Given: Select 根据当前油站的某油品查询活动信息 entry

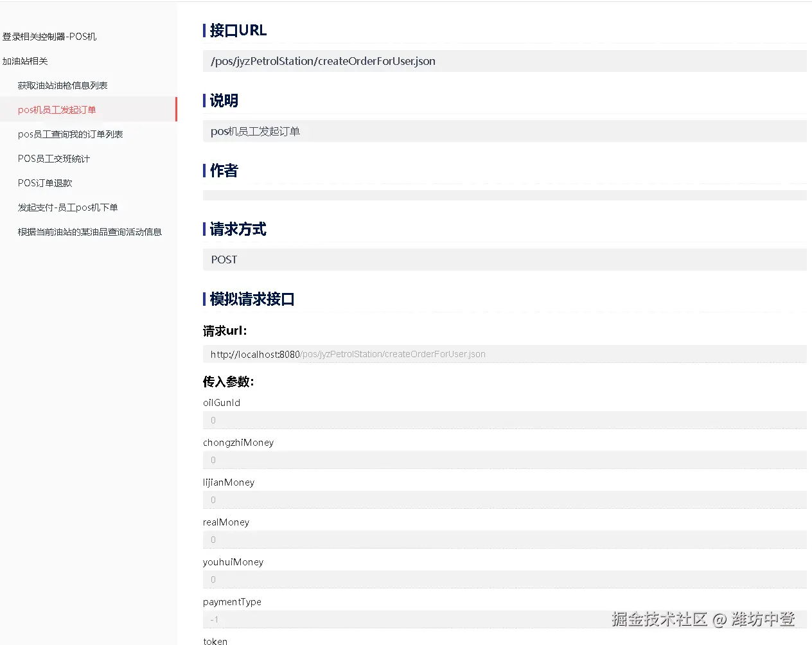Looking at the screenshot, I should tap(90, 231).
